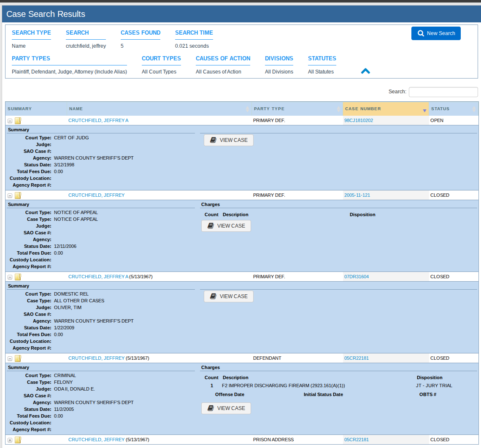Expand the PRISON ADDRESS row details
Viewport: 481px width, 448px height.
click(x=10, y=440)
